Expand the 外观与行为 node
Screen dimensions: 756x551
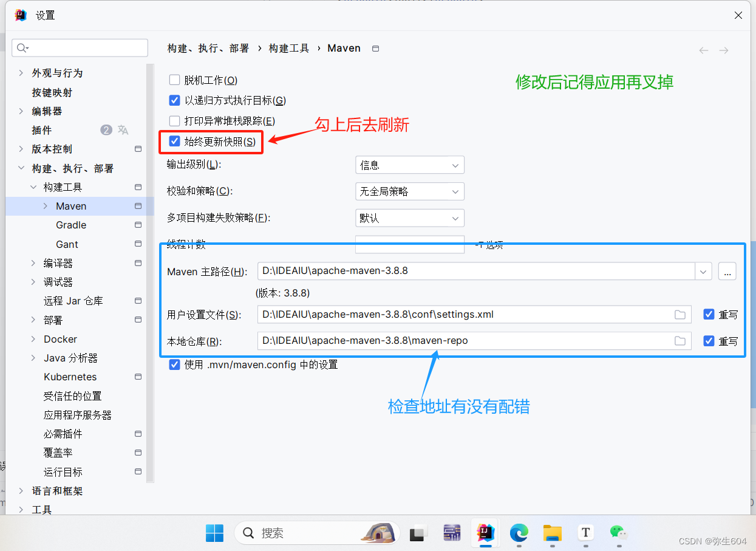click(x=21, y=73)
